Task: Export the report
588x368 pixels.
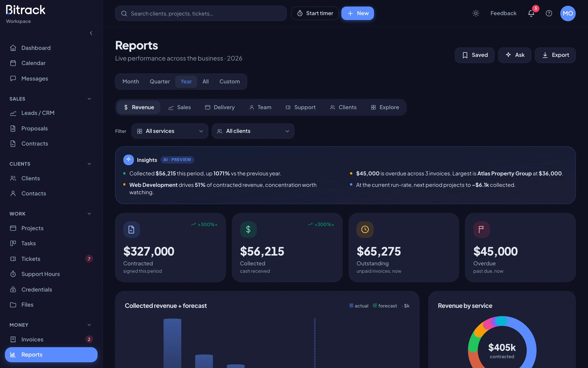Action: [555, 55]
